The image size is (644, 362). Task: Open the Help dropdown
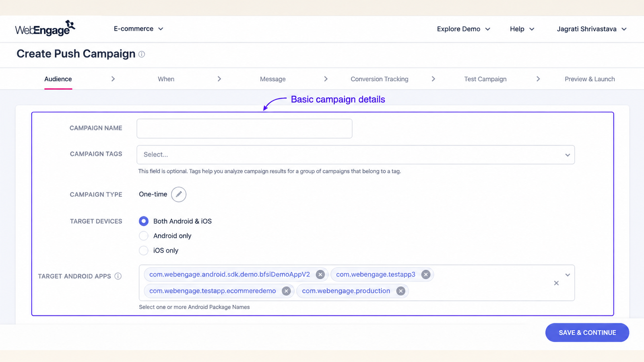coord(522,29)
